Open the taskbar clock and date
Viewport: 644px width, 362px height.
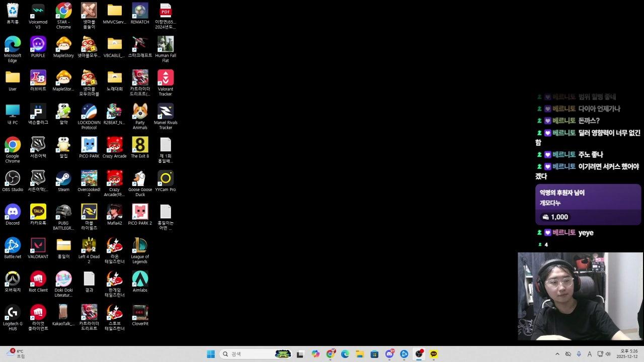coord(628,354)
